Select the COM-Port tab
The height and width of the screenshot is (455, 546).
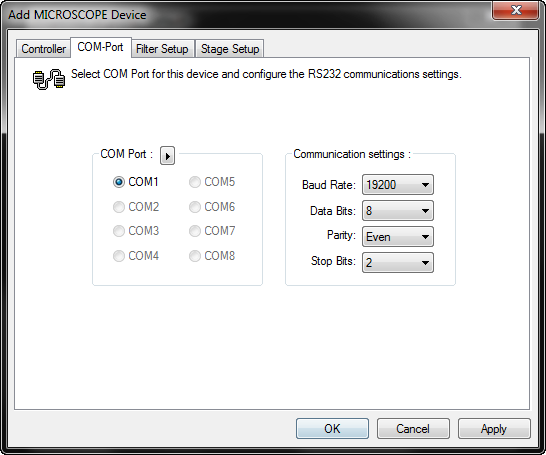point(100,47)
